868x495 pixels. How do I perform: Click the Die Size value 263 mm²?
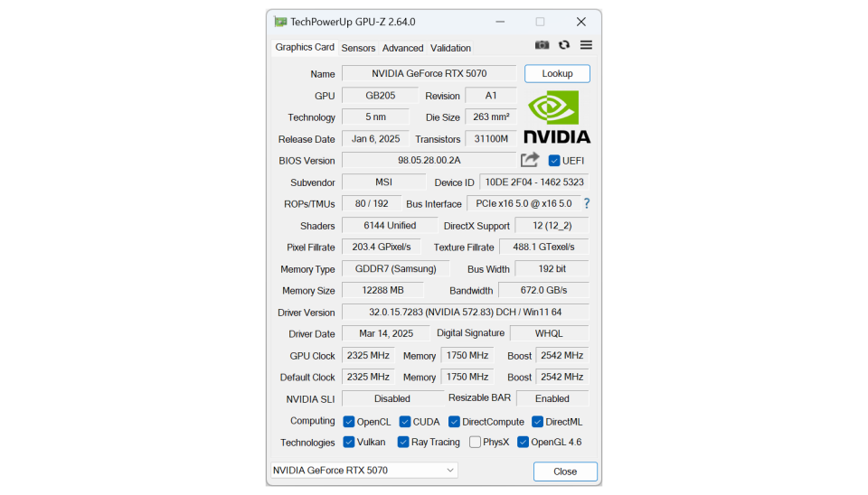pyautogui.click(x=491, y=117)
